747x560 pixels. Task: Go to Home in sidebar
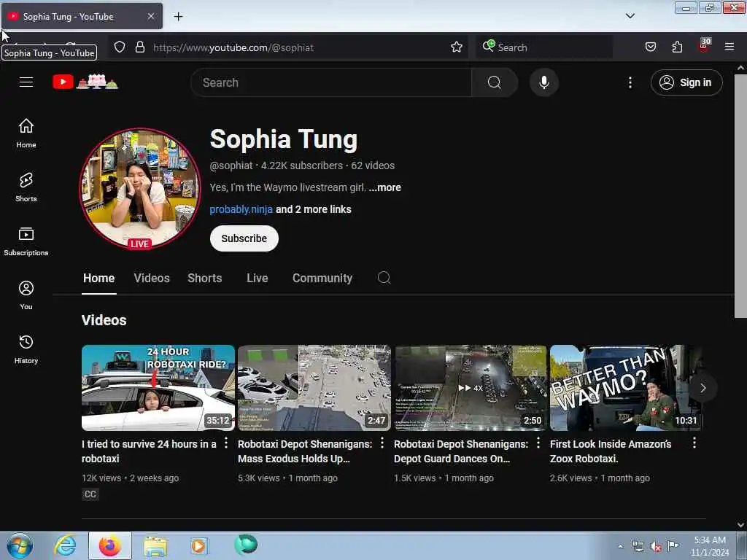(26, 133)
